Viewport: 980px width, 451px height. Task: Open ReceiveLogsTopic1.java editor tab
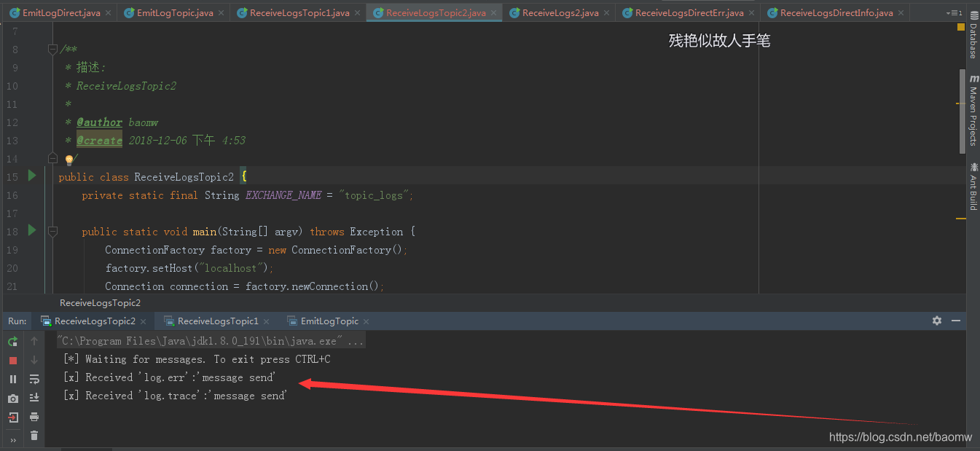click(x=299, y=13)
